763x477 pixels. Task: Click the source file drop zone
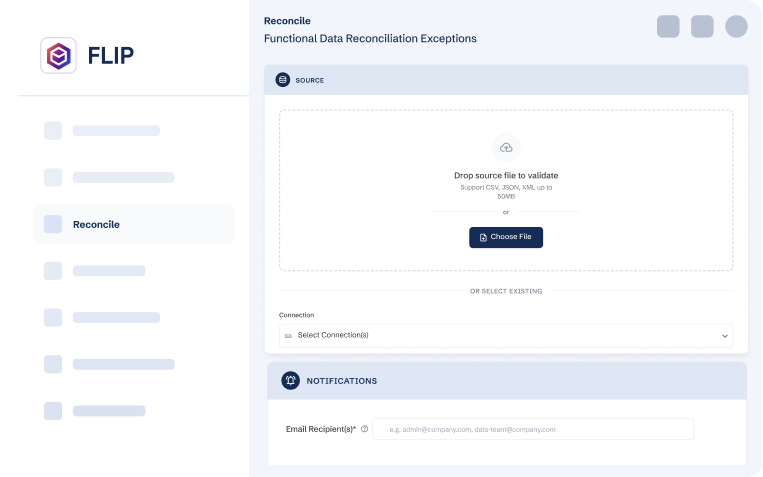pos(506,190)
